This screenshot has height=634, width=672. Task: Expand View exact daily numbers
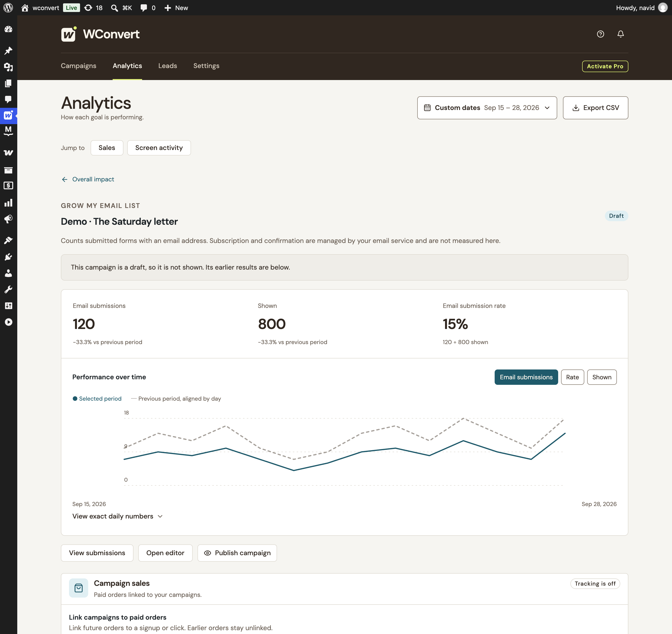[x=117, y=516]
